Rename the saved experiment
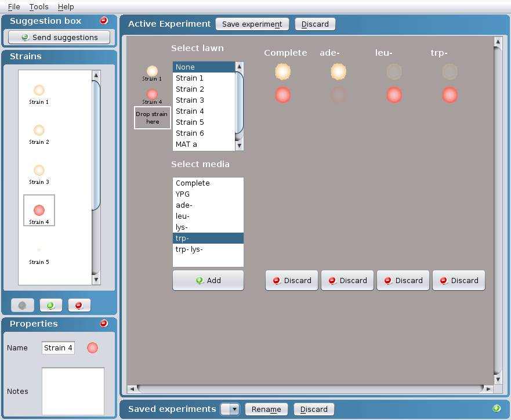The width and height of the screenshot is (511, 420). coord(266,409)
